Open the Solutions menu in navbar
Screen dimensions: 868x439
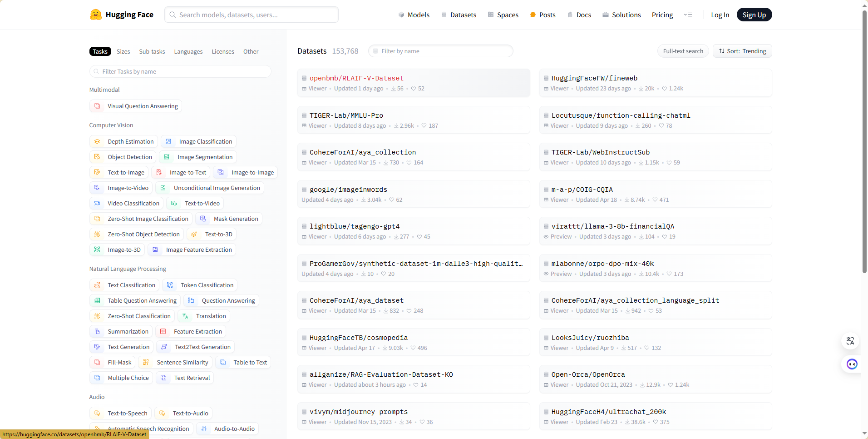click(621, 15)
